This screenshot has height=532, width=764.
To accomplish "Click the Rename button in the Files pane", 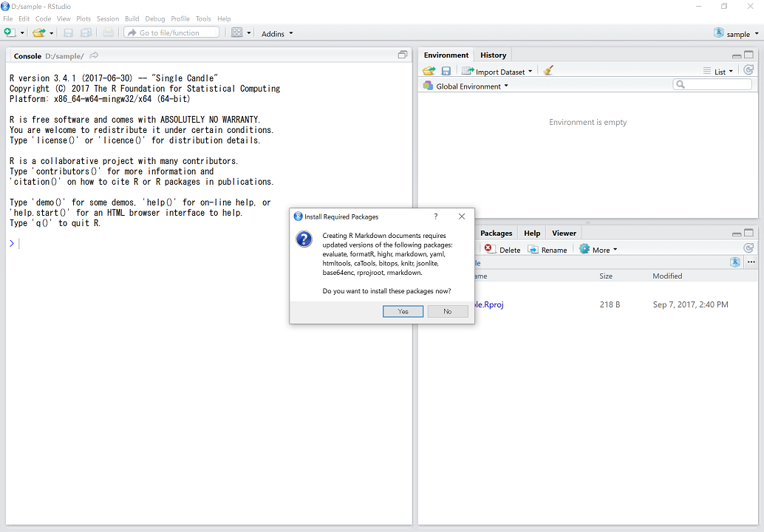I will pos(548,250).
